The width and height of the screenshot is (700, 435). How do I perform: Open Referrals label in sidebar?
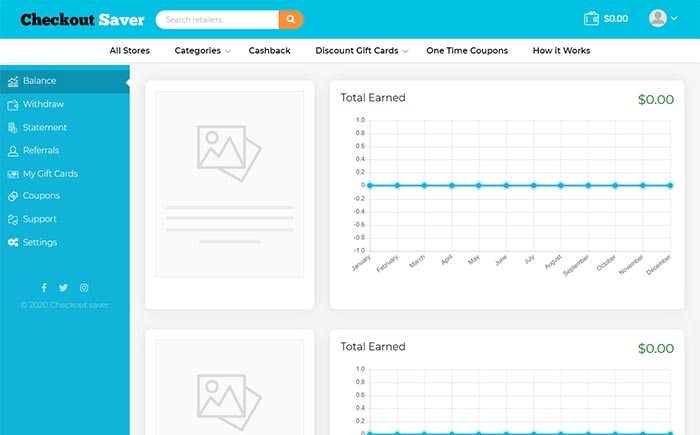pos(41,150)
